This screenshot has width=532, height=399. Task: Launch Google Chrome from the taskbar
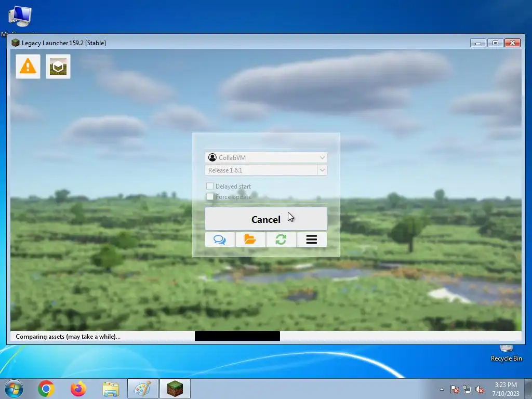[46, 389]
